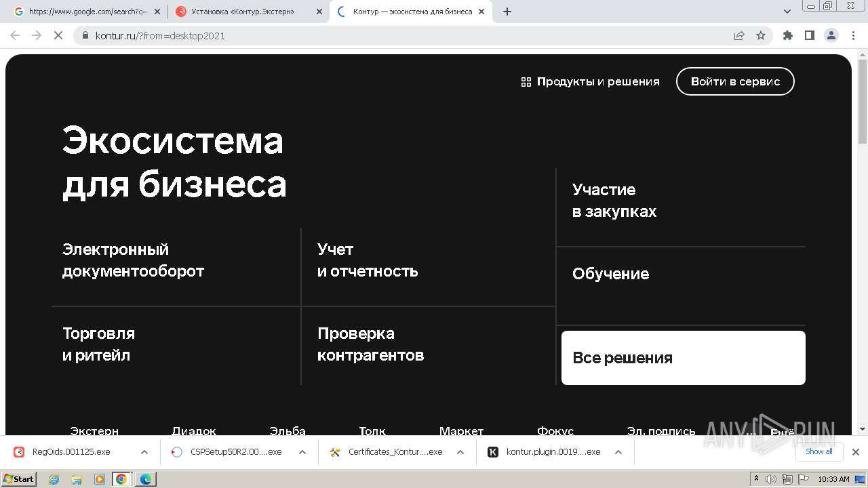Share this page icon

(739, 36)
